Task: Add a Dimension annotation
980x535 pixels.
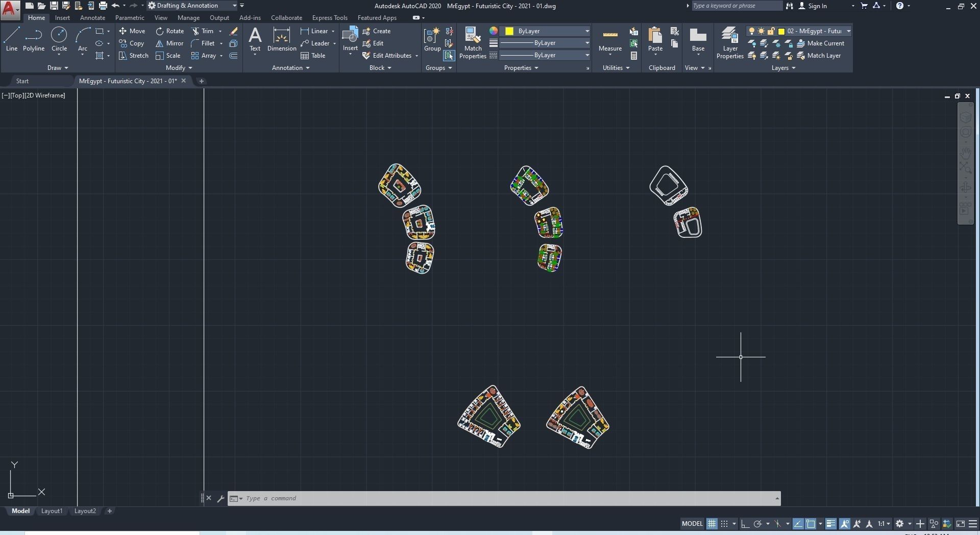Action: click(x=282, y=39)
